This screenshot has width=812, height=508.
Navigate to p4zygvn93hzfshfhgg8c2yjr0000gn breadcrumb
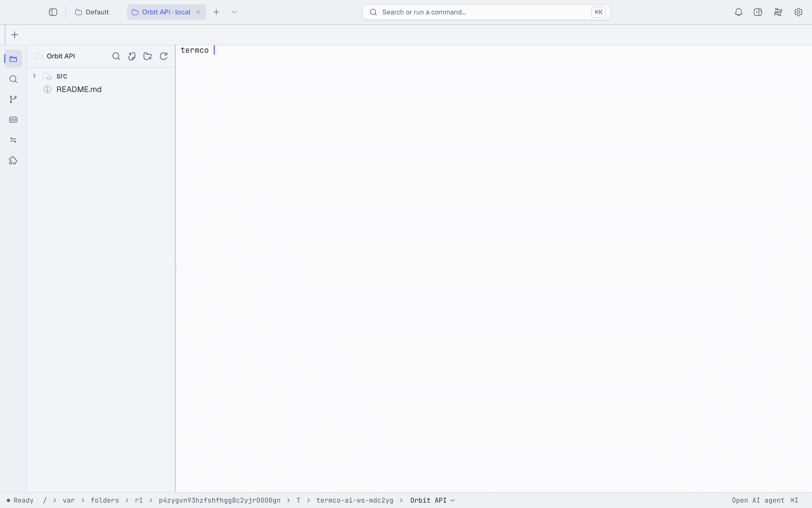[x=220, y=500]
